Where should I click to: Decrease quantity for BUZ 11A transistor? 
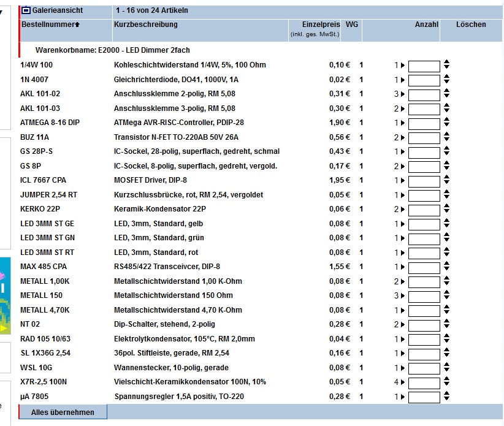pos(447,140)
